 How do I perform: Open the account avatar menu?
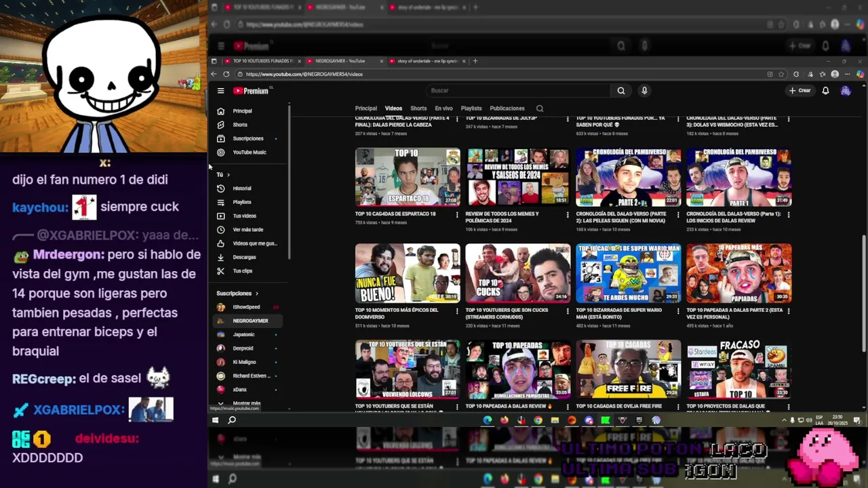point(846,91)
